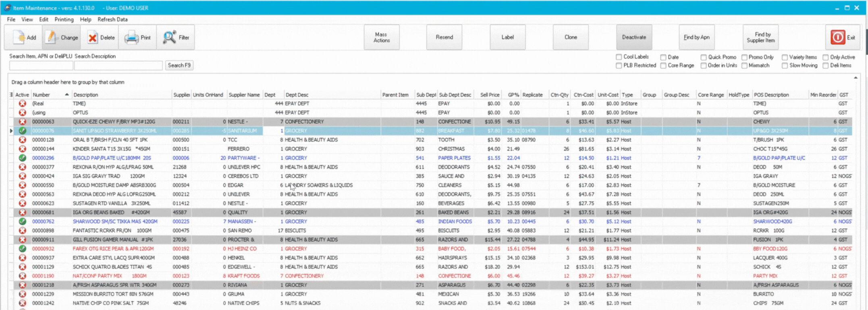Image resolution: width=868 pixels, height=310 pixels.
Task: Focus the Search Description input field
Action: click(x=118, y=65)
